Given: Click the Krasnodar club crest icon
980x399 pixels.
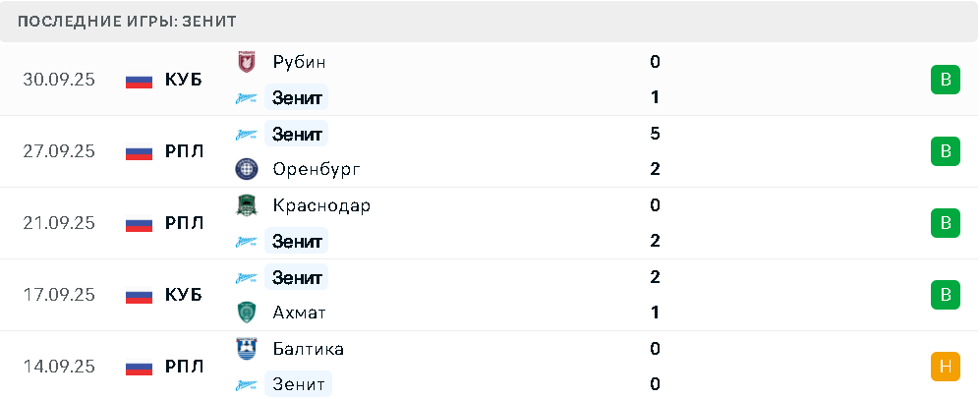Looking at the screenshot, I should 246,205.
